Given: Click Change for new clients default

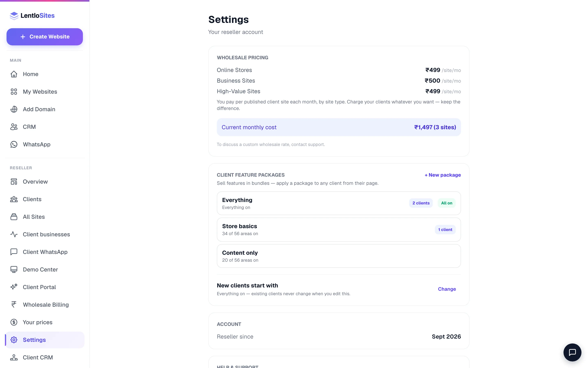Looking at the screenshot, I should click(447, 289).
